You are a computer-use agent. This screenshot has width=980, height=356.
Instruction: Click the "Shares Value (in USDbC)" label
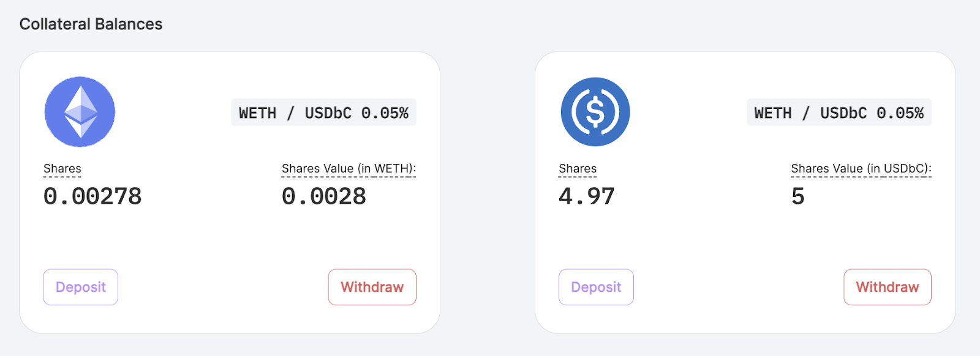click(x=861, y=168)
